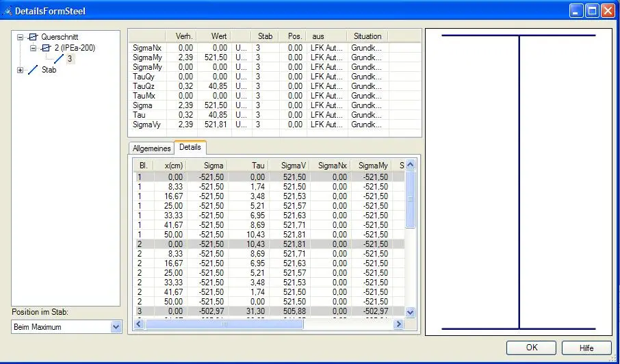
Task: Click the DetailsFormSteel title bar app icon
Action: [x=7, y=11]
